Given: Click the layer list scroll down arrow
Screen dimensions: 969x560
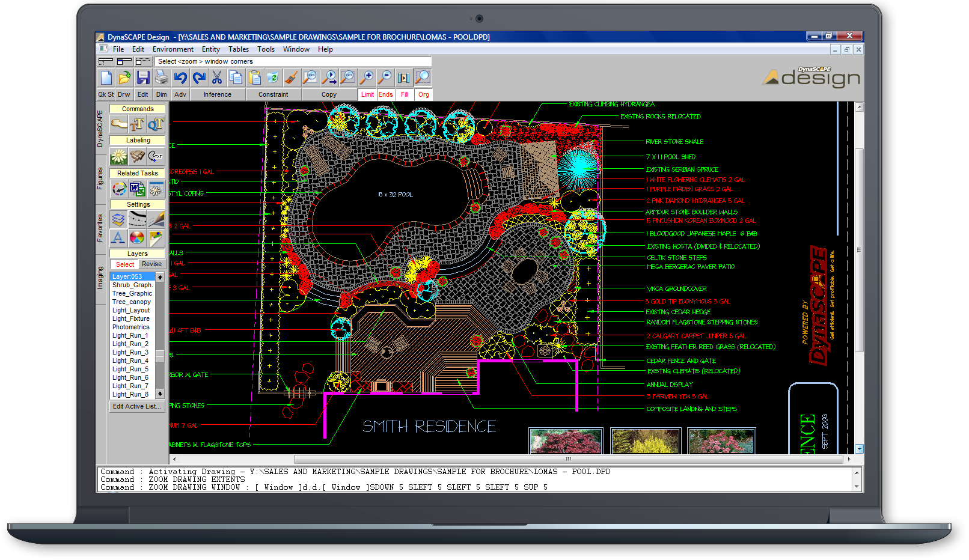Looking at the screenshot, I should tap(160, 394).
